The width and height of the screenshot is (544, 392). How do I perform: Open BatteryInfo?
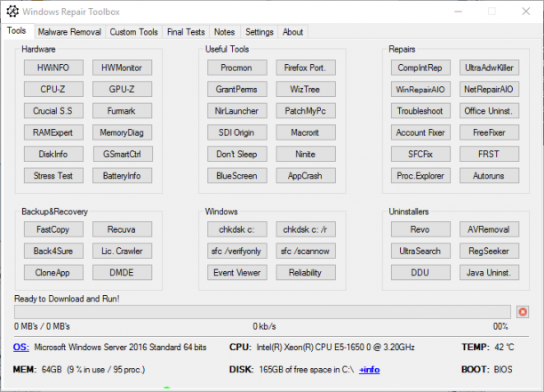click(122, 175)
